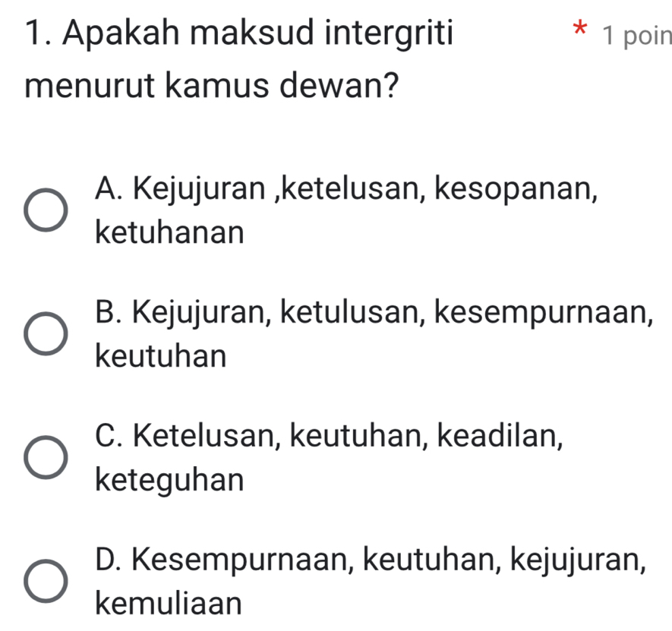Click the word "kejujuran" in option D
This screenshot has height=631, width=672.
(577, 561)
